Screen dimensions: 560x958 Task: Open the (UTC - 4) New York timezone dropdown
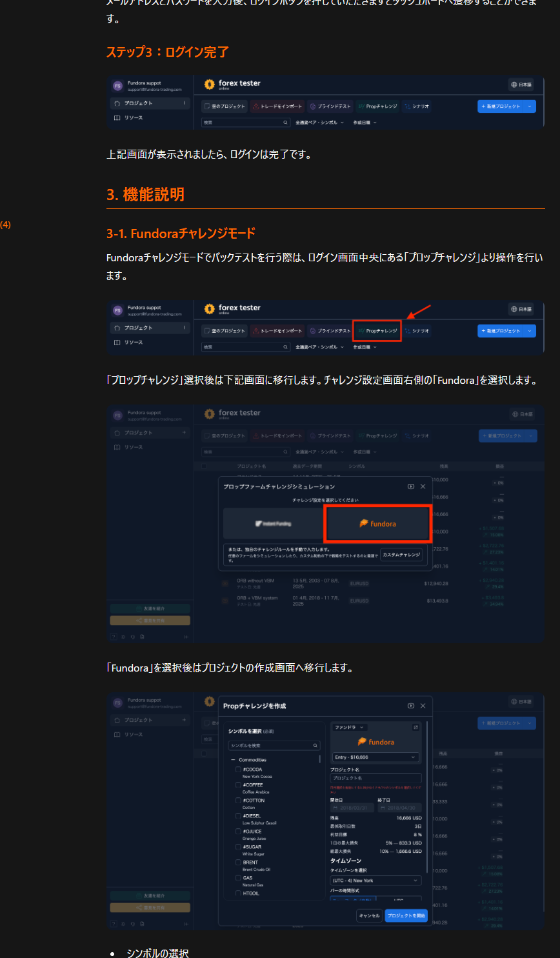tap(375, 881)
